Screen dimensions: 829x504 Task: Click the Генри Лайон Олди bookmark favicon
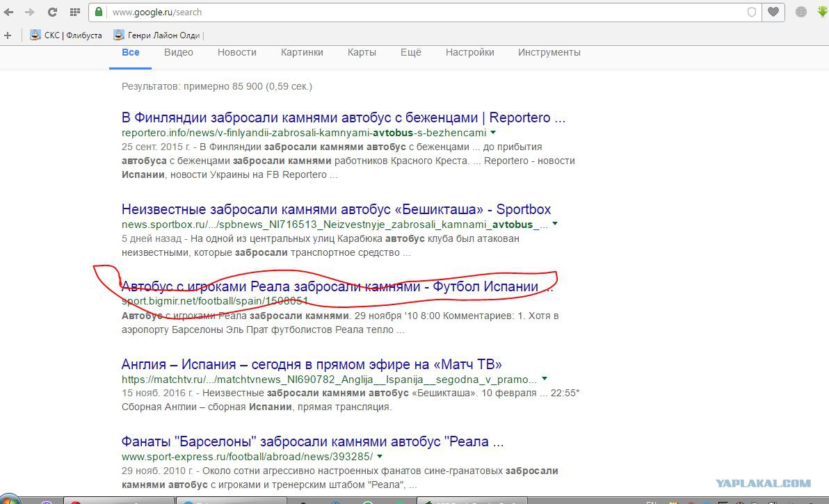point(118,35)
